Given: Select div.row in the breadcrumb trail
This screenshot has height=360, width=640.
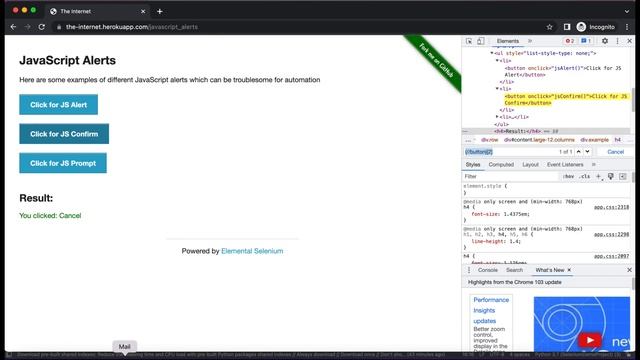Looking at the screenshot, I should (489, 140).
